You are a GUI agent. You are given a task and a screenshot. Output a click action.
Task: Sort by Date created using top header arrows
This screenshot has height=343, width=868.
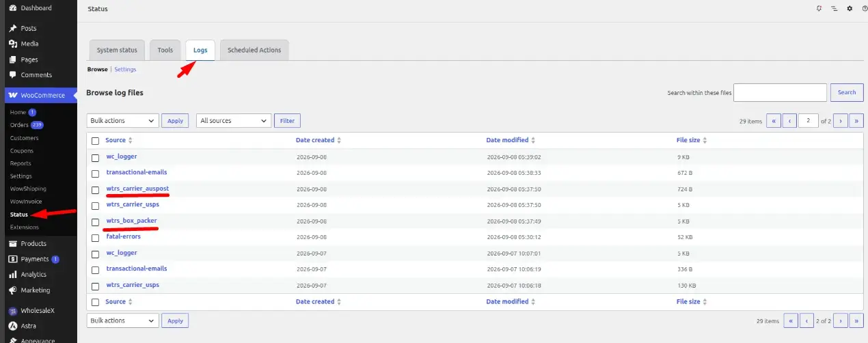pos(339,140)
